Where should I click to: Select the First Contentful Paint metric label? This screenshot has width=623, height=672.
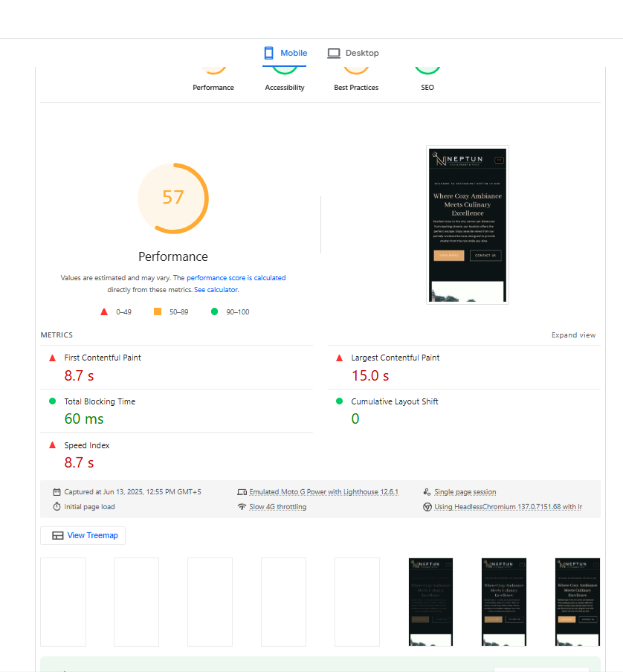coord(103,358)
